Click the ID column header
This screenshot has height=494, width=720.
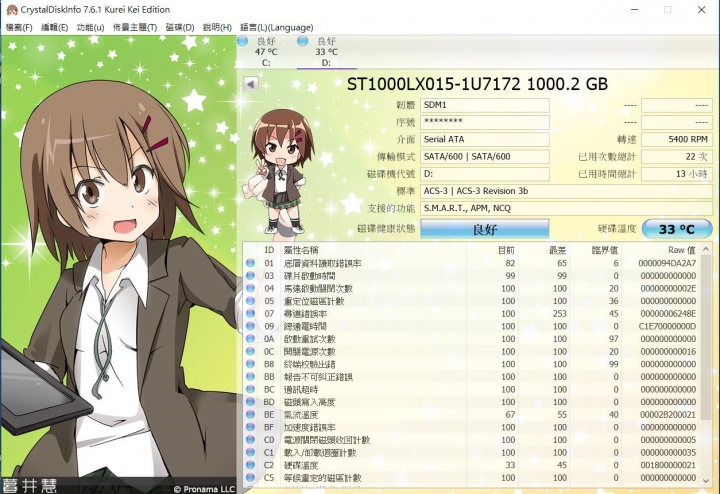click(270, 250)
